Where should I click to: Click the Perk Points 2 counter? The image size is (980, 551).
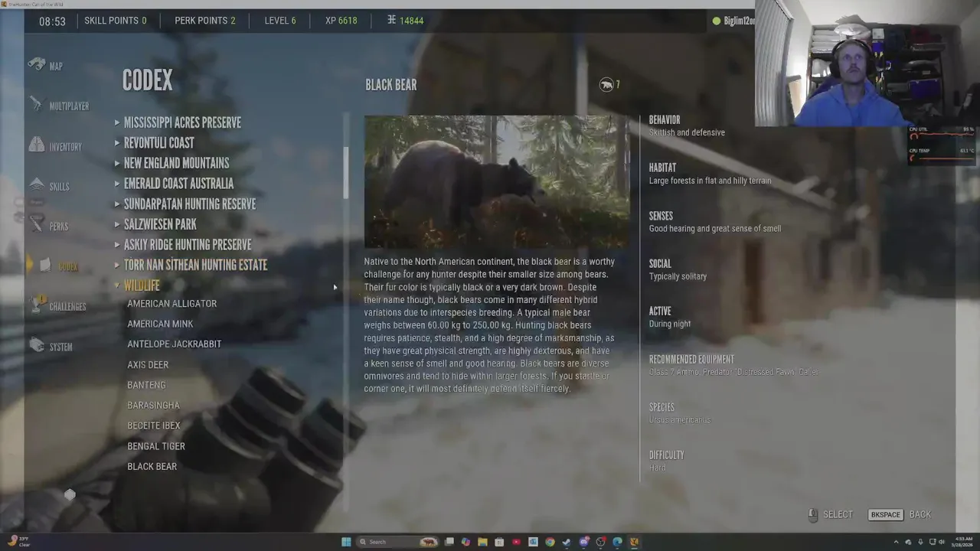click(x=205, y=21)
